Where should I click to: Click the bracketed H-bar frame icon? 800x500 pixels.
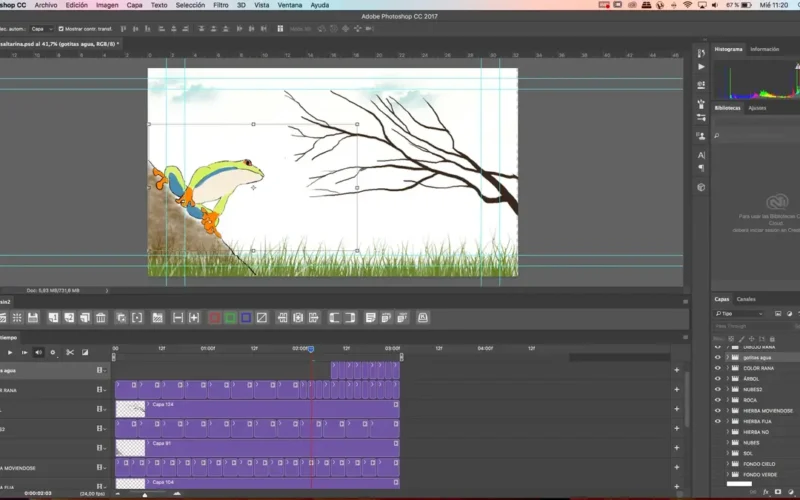[x=178, y=318]
